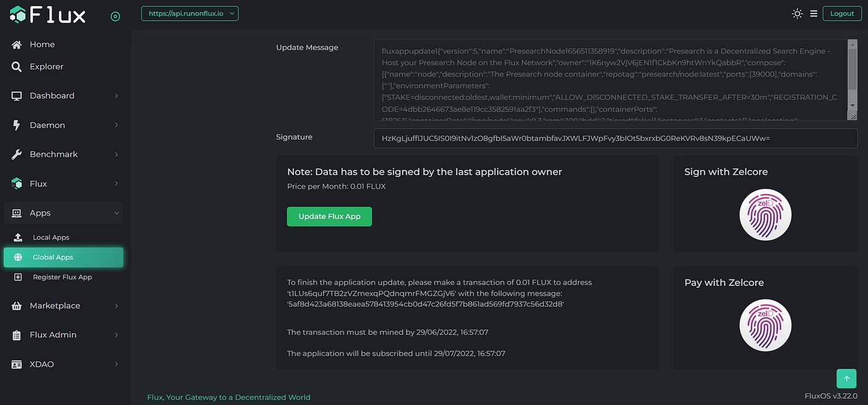Select Register Flux App in the sidebar
The width and height of the screenshot is (868, 405).
pos(62,277)
